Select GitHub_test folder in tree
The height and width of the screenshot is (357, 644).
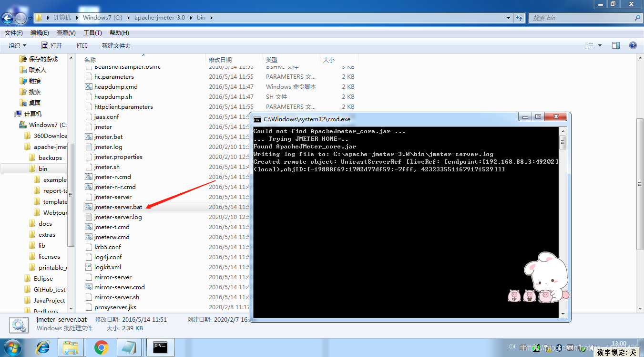pyautogui.click(x=50, y=289)
